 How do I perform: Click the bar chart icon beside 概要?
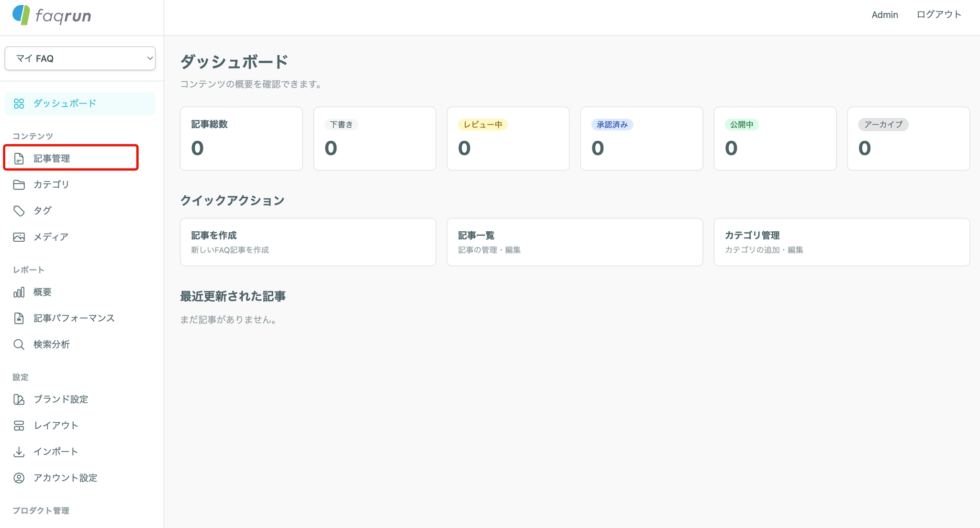click(x=19, y=292)
